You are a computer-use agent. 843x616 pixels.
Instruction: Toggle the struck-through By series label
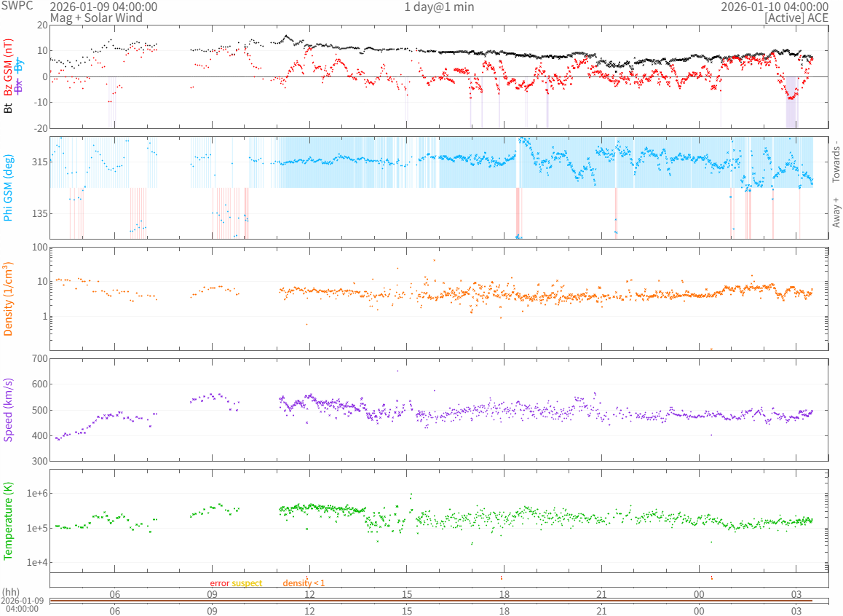19,64
